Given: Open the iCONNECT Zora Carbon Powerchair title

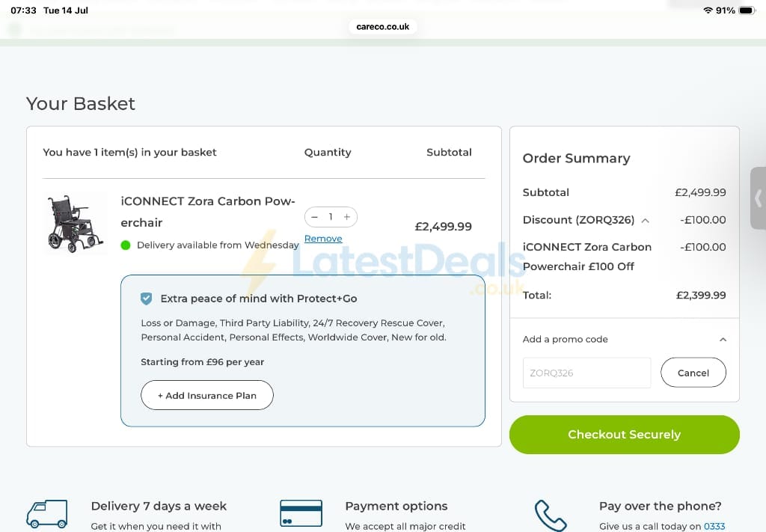Looking at the screenshot, I should point(208,212).
